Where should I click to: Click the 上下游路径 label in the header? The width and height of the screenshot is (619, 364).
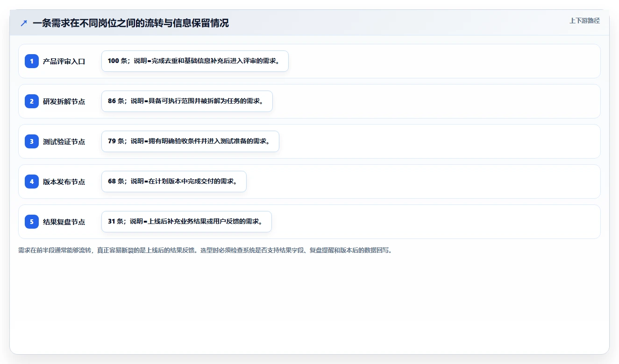(x=584, y=21)
